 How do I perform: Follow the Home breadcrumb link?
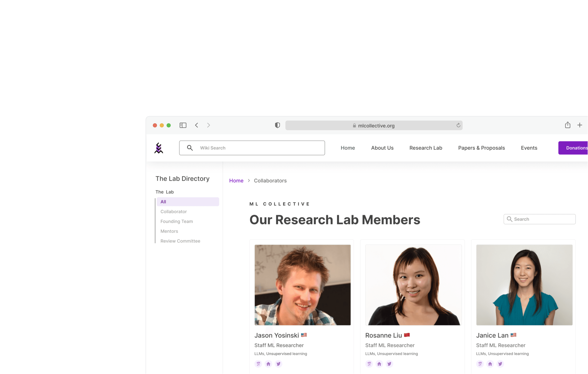(x=236, y=181)
